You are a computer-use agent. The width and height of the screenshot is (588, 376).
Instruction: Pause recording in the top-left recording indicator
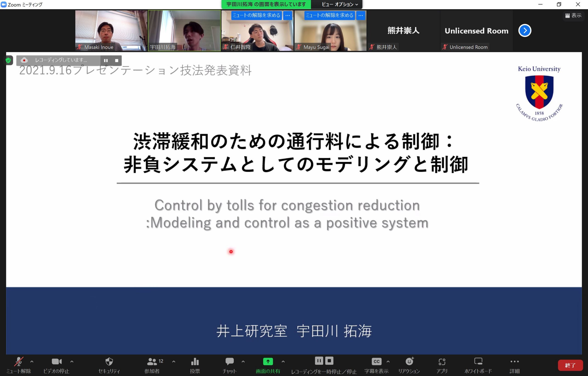click(106, 60)
